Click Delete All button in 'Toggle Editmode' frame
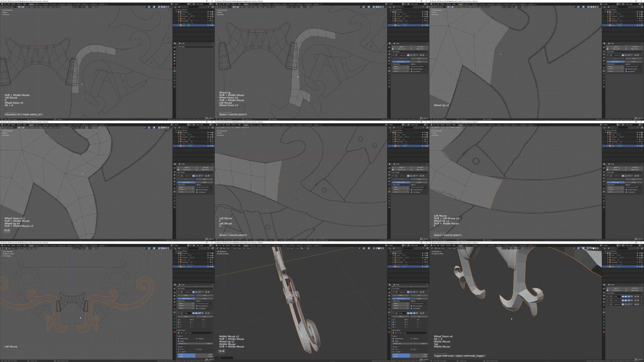The width and height of the screenshot is (644, 362). pyautogui.click(x=635, y=288)
